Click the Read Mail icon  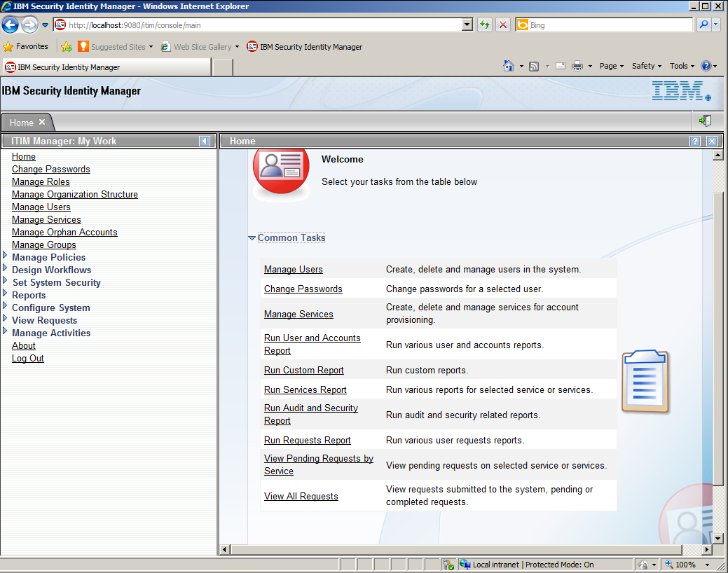(561, 66)
